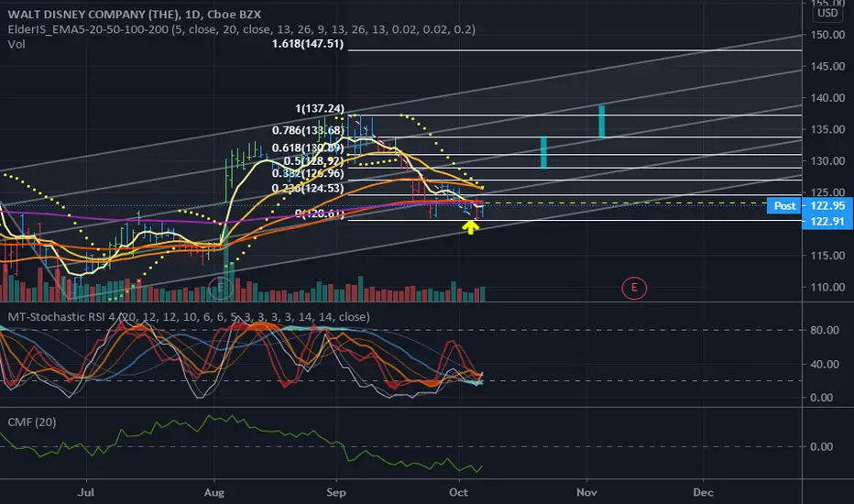Click the Oct label on time axis

pyautogui.click(x=458, y=492)
